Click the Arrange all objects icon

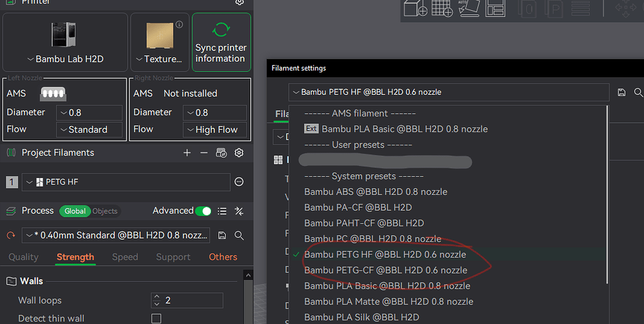tap(496, 8)
